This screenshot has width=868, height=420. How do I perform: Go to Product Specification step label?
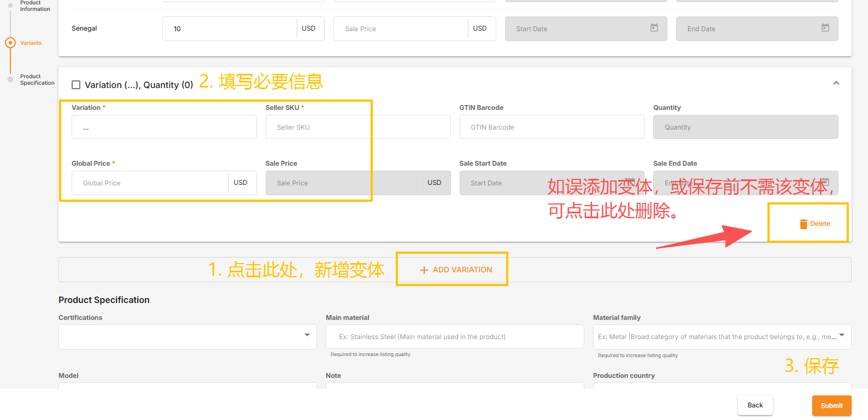coord(37,80)
